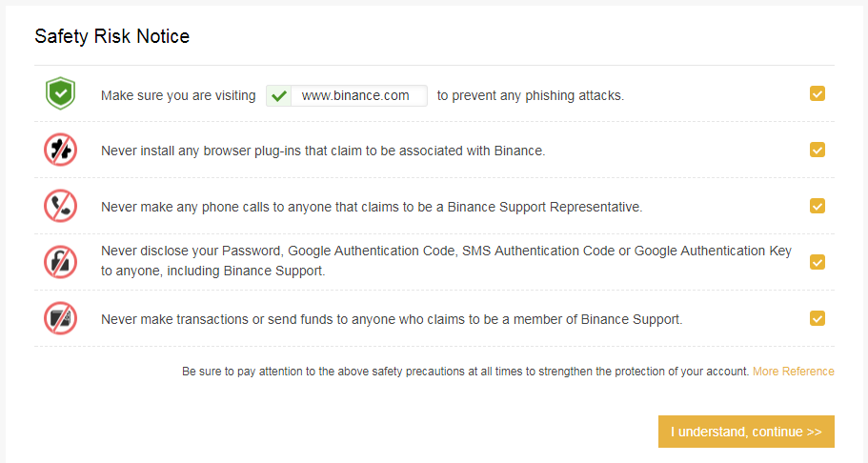868x463 pixels.
Task: Click the safety precautions reminder sentence
Action: click(466, 371)
